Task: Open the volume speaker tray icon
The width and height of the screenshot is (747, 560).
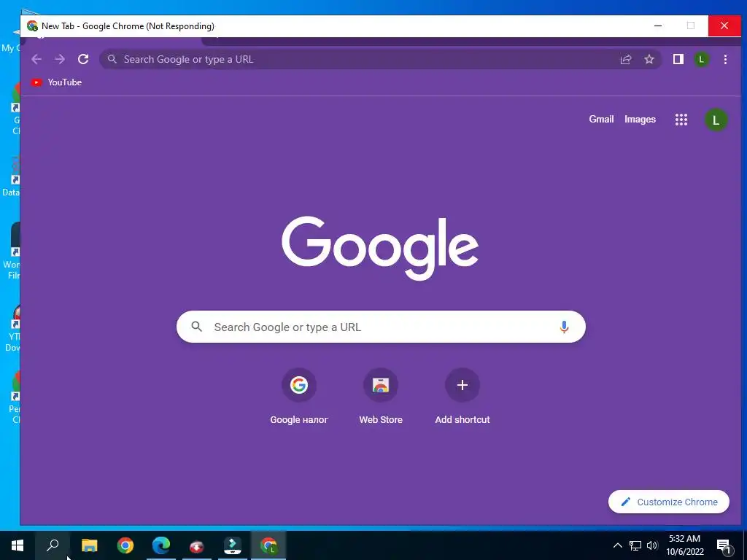Action: (652, 545)
